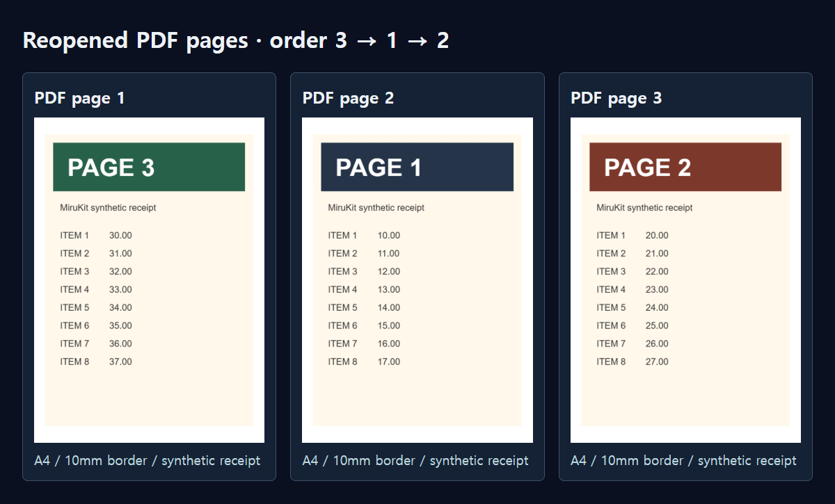
Task: Click 'ITEM 8' in the PAGE 1 receipt
Action: click(x=343, y=362)
